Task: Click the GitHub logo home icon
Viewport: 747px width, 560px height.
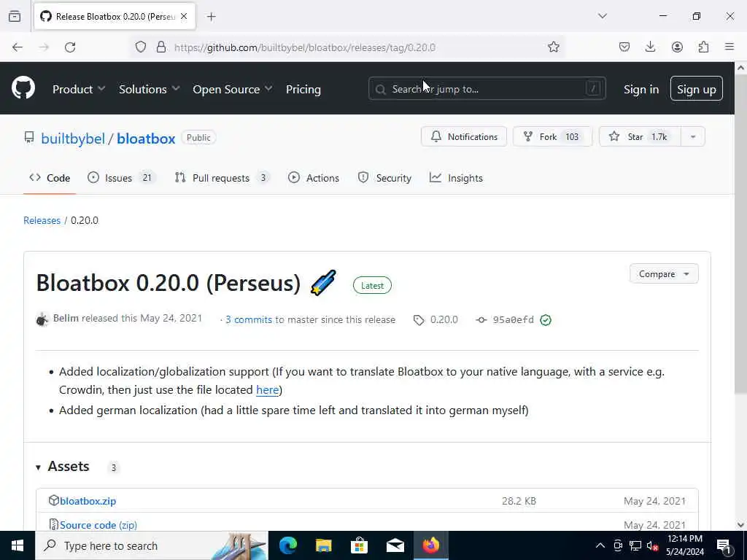Action: pyautogui.click(x=23, y=88)
